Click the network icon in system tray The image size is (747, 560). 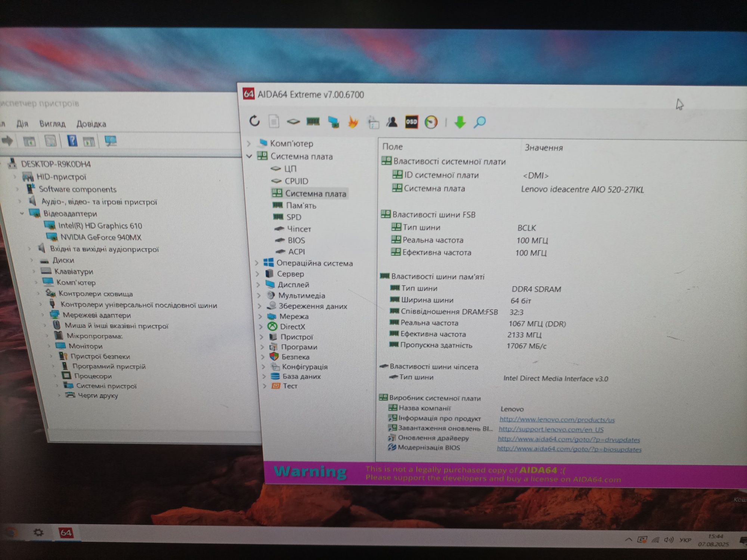click(x=655, y=540)
